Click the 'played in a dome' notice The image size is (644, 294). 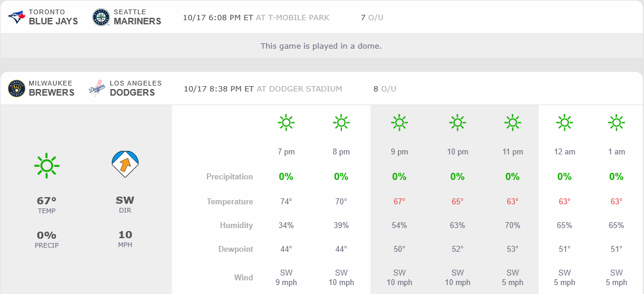321,46
